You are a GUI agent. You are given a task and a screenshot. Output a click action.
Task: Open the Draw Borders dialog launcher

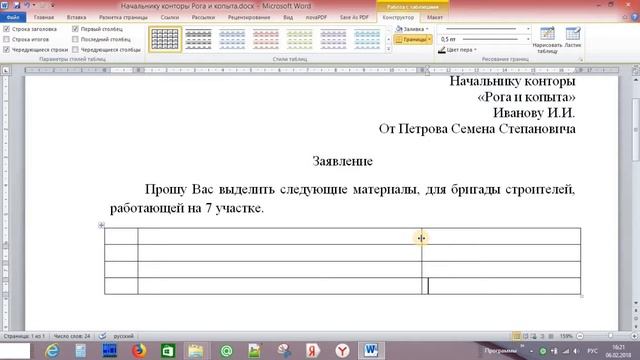(x=581, y=60)
